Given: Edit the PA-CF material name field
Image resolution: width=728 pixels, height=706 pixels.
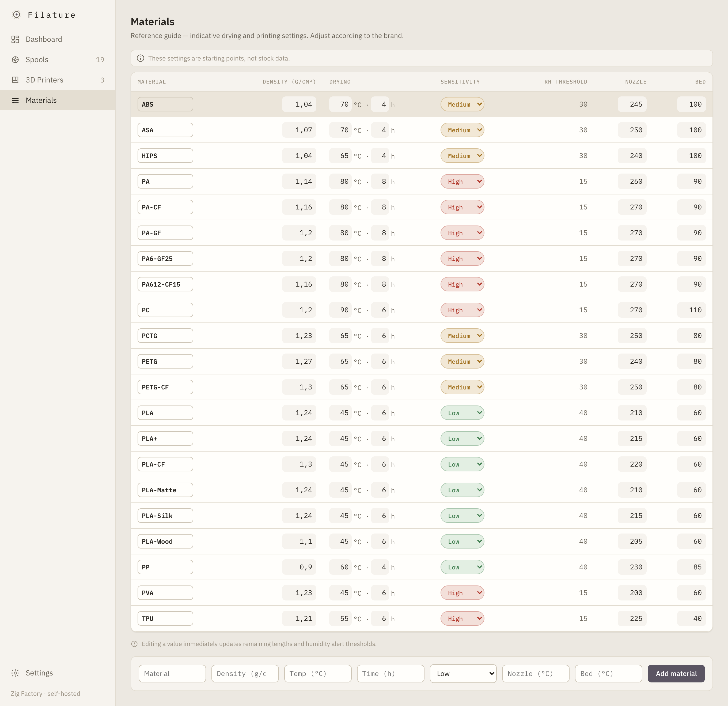Looking at the screenshot, I should pyautogui.click(x=165, y=208).
